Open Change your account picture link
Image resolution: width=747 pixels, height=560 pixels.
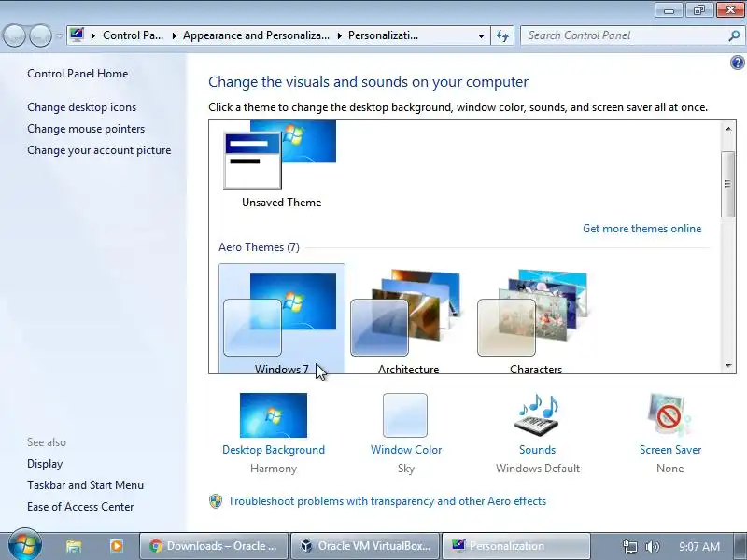click(x=99, y=150)
